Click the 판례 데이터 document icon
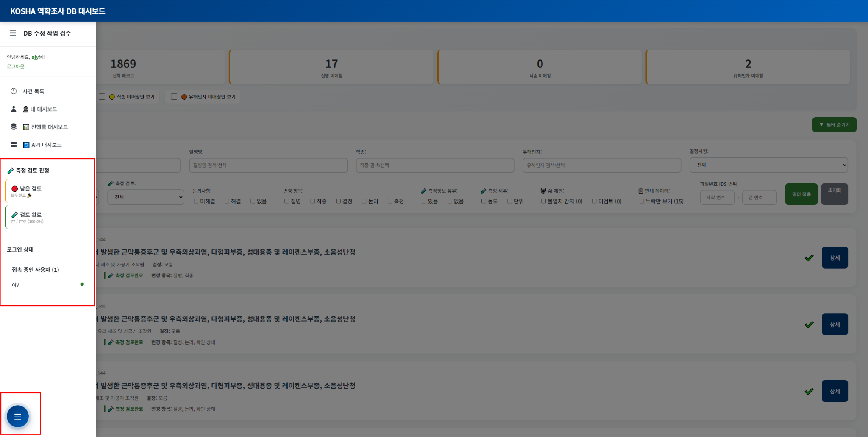 pyautogui.click(x=641, y=191)
